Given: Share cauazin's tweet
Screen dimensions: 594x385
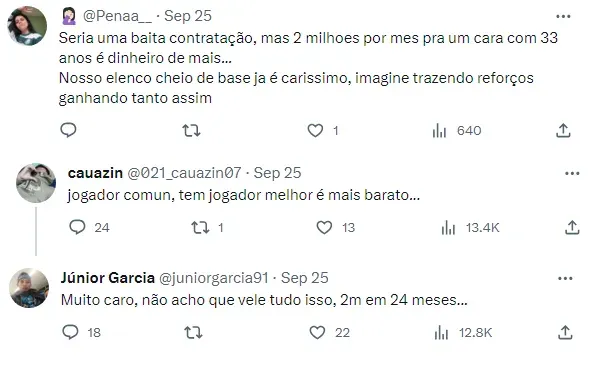Looking at the screenshot, I should point(572,228).
